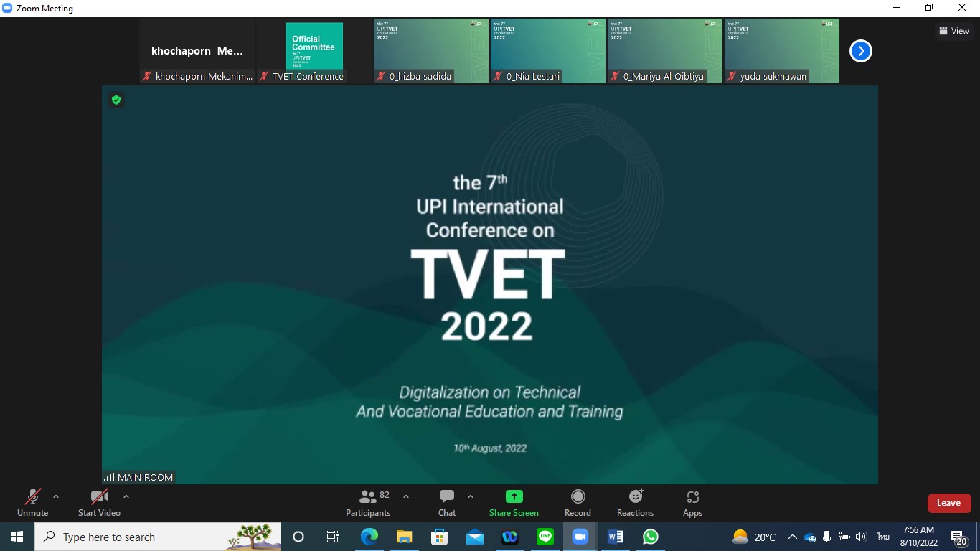Leave the meeting
This screenshot has width=980, height=551.
point(948,503)
